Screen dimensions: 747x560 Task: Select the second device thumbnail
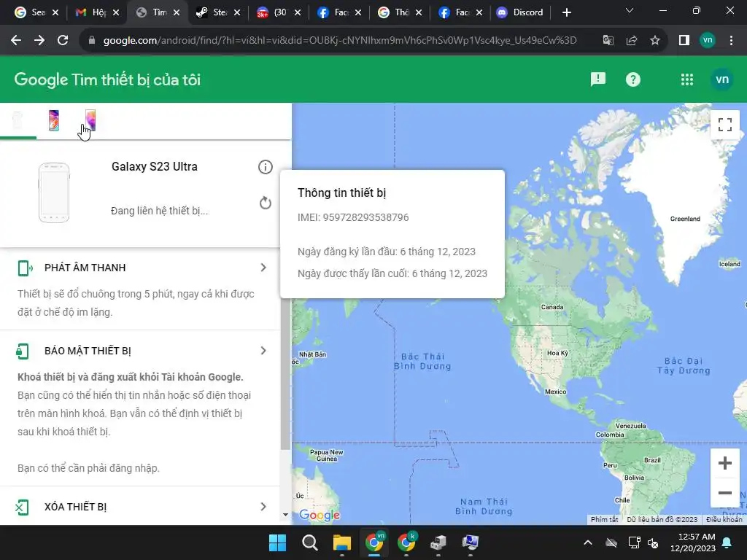[x=54, y=120]
